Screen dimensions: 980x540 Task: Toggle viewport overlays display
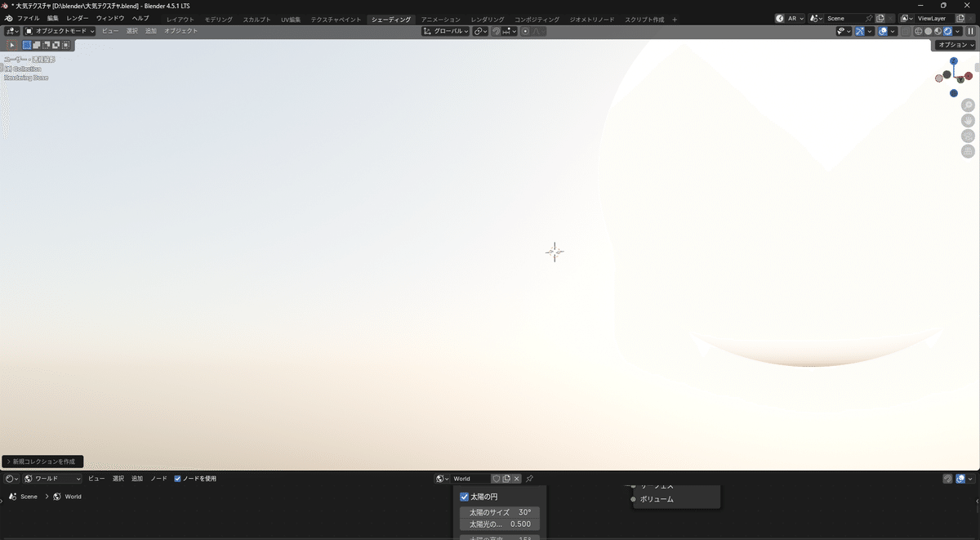[x=883, y=31]
